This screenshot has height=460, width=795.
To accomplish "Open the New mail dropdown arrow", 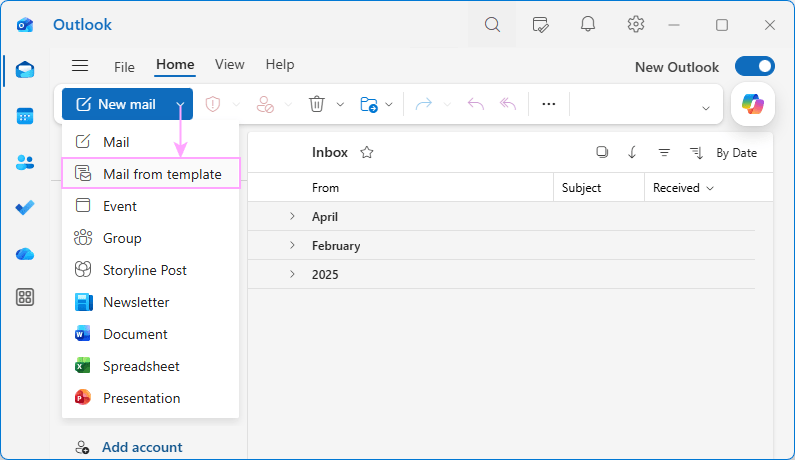I will tap(180, 104).
